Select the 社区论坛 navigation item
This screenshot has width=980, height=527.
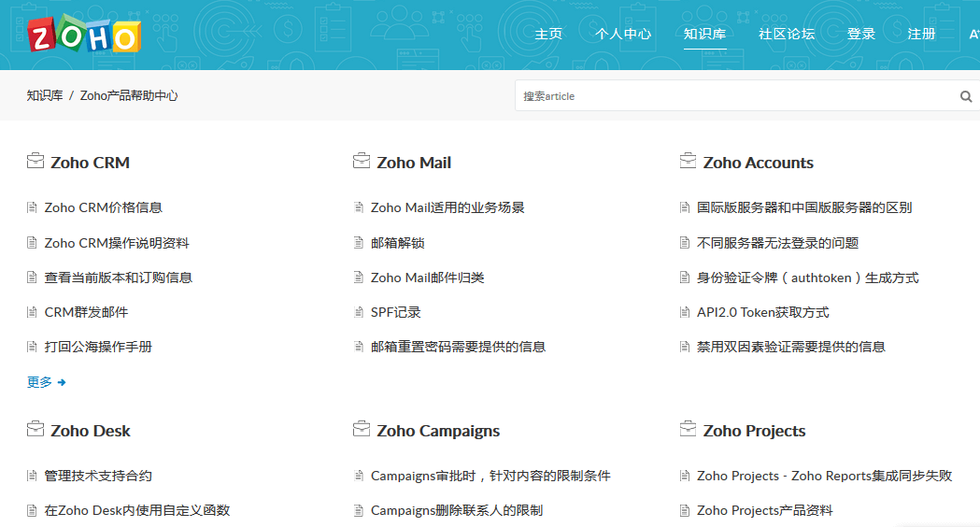[x=787, y=35]
